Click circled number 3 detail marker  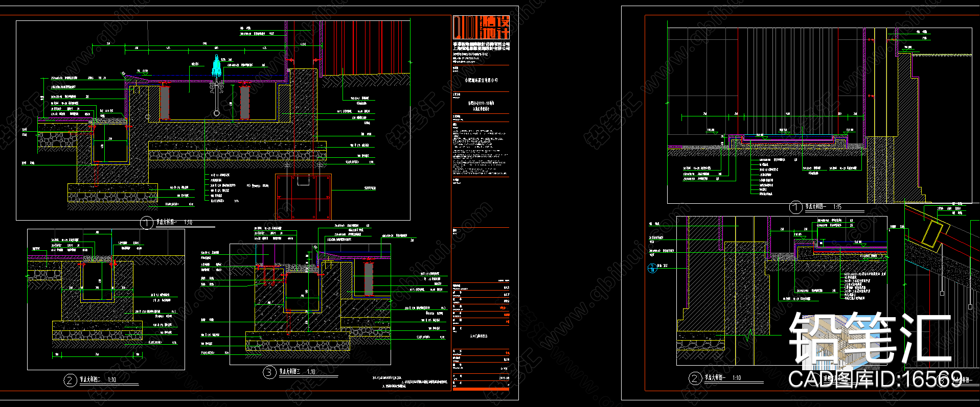[269, 372]
